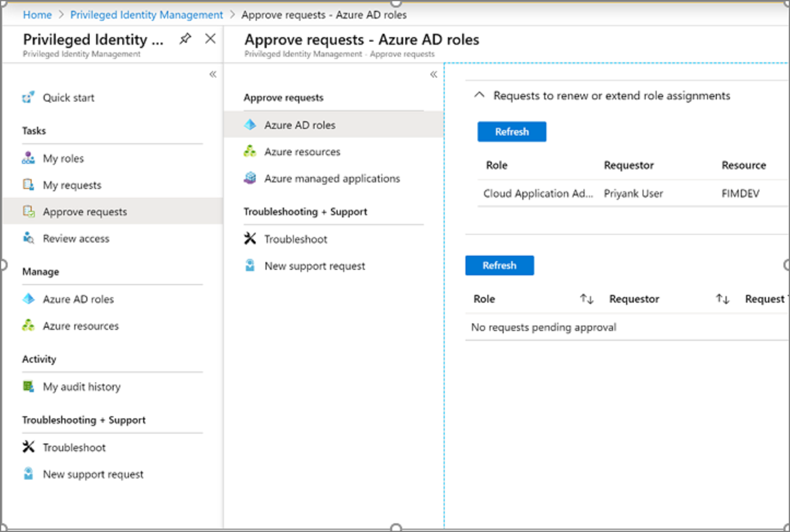This screenshot has width=790, height=532.
Task: Select the Cloud Application Ad... role cell
Action: [x=538, y=193]
